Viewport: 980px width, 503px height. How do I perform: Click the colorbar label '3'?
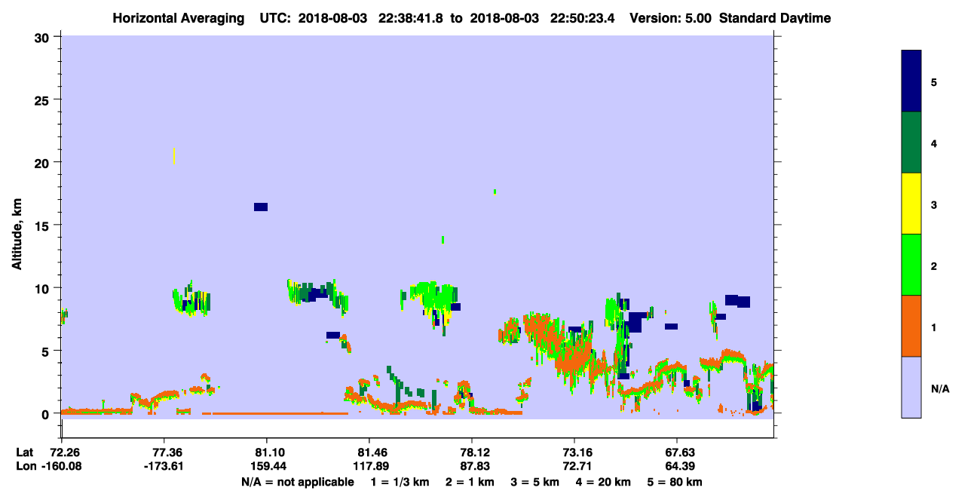[934, 204]
